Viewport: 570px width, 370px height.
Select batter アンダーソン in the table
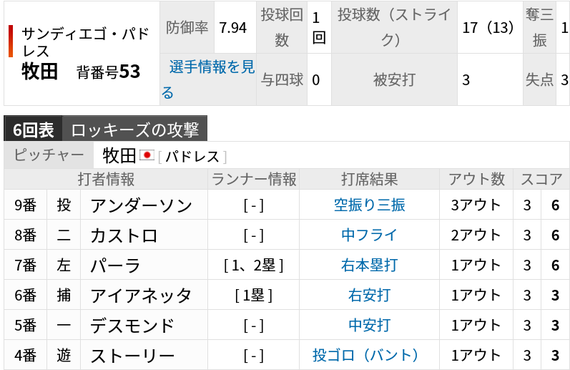point(141,205)
